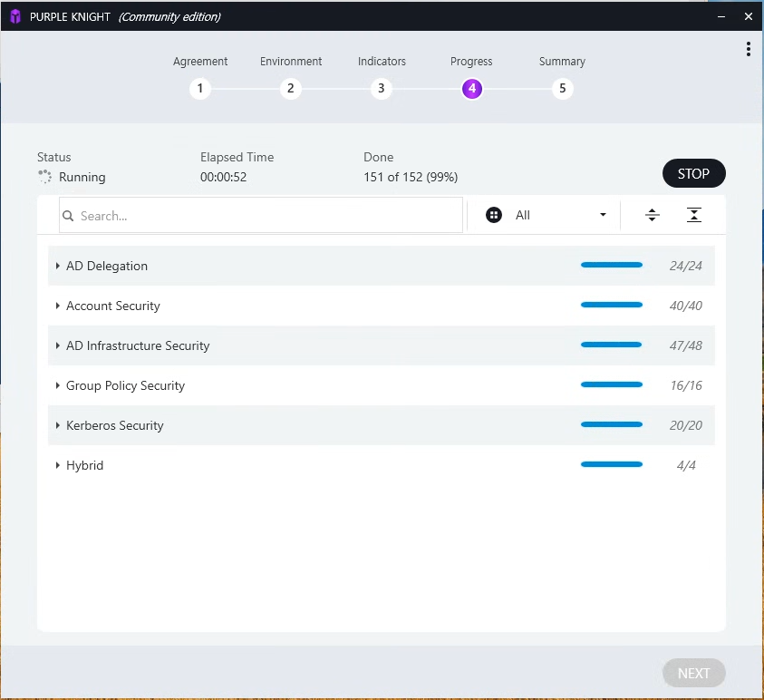764x700 pixels.
Task: Click the grid filter icon beside All
Action: pos(494,215)
